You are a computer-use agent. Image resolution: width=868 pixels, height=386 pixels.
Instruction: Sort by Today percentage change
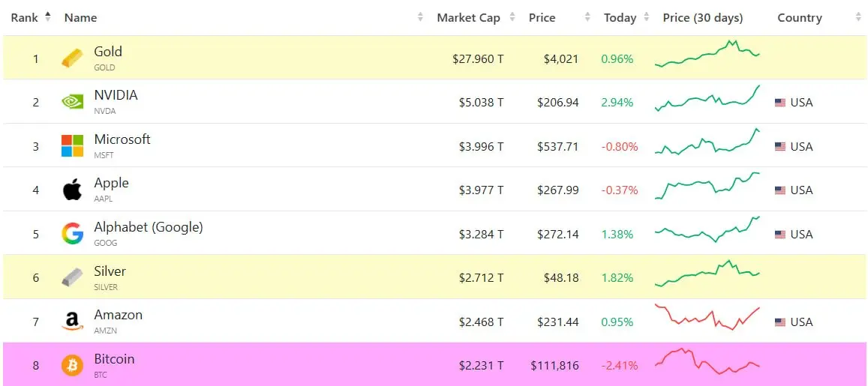tap(620, 18)
